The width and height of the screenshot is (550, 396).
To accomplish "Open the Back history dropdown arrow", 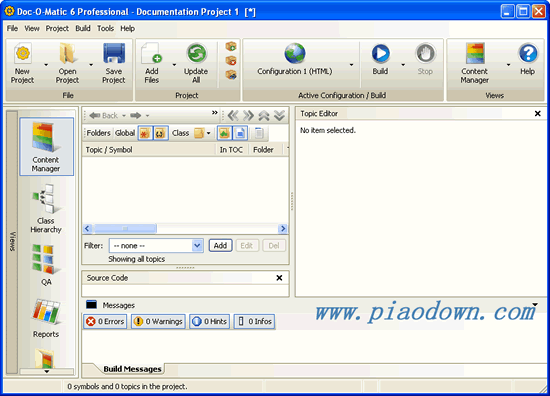I will click(x=124, y=115).
